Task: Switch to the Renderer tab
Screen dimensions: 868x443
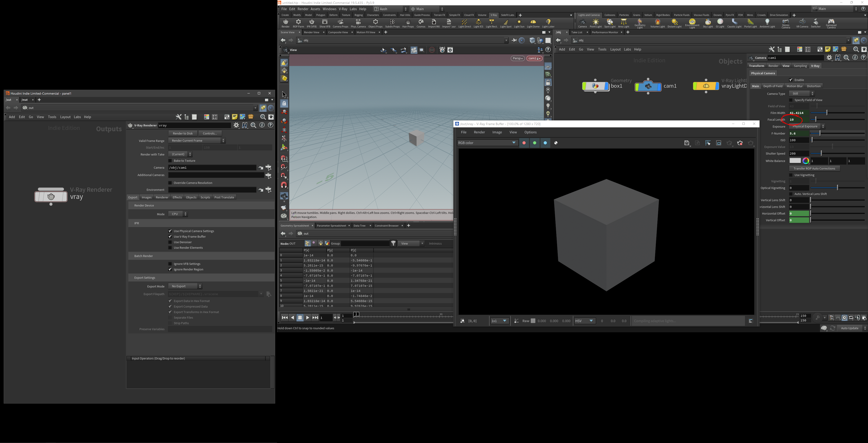Action: pos(162,198)
